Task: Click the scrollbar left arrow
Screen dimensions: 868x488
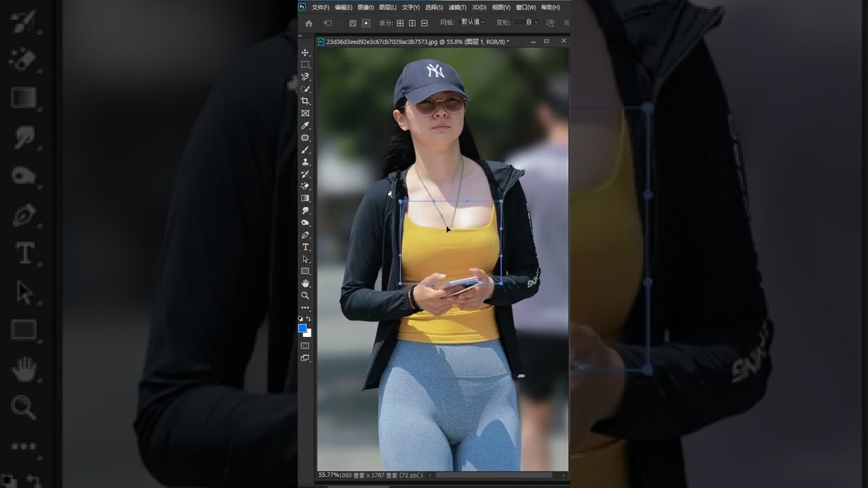Action: click(431, 475)
